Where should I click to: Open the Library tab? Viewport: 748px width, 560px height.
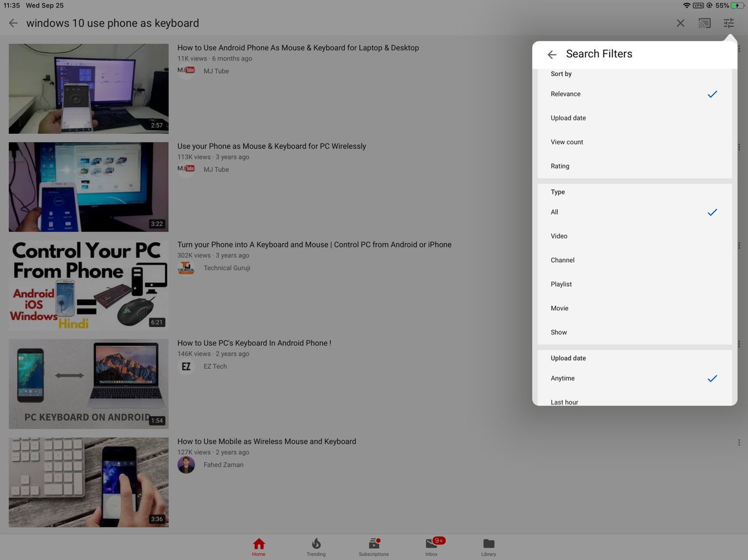coord(489,547)
